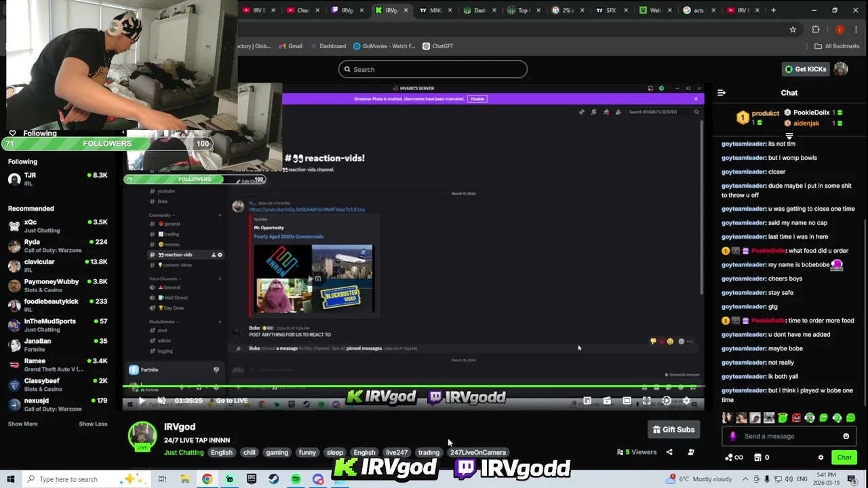The width and height of the screenshot is (868, 488).
Task: Select the angry red emote
Action: (796, 418)
